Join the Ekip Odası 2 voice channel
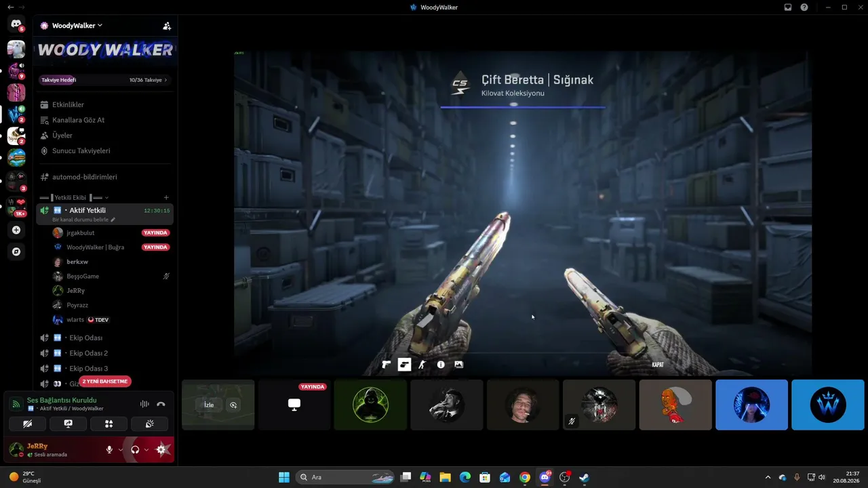868x488 pixels. [x=105, y=353]
